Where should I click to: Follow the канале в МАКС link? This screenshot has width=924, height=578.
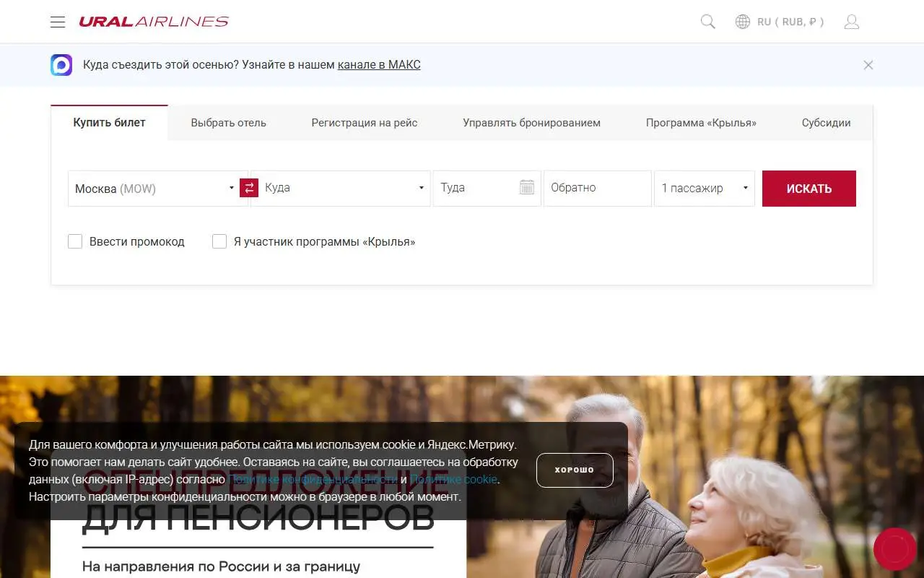click(379, 65)
